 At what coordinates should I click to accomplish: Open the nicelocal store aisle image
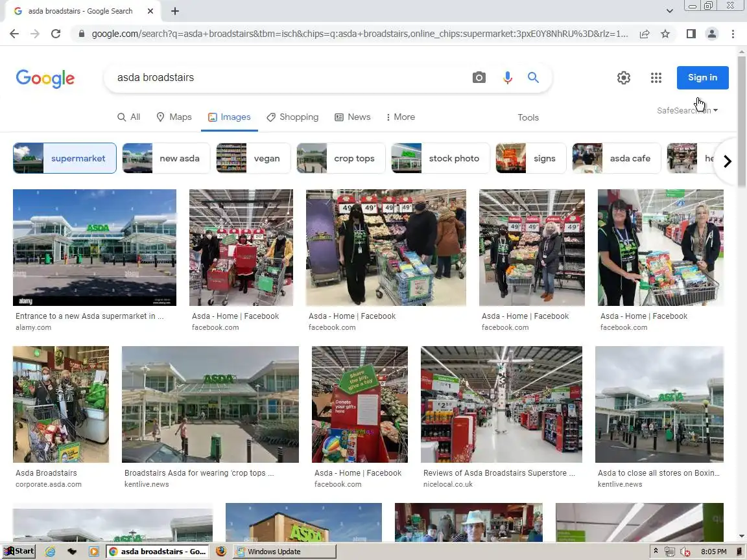[501, 404]
